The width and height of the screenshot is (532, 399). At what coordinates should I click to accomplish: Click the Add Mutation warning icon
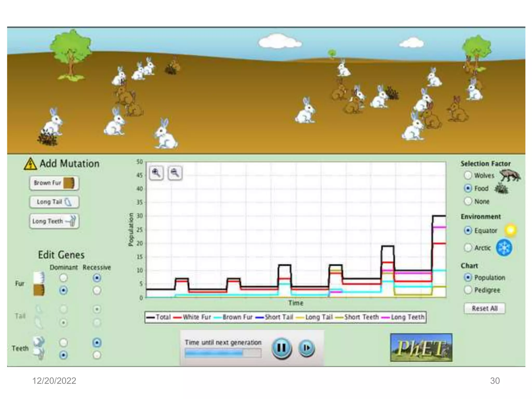(30, 164)
